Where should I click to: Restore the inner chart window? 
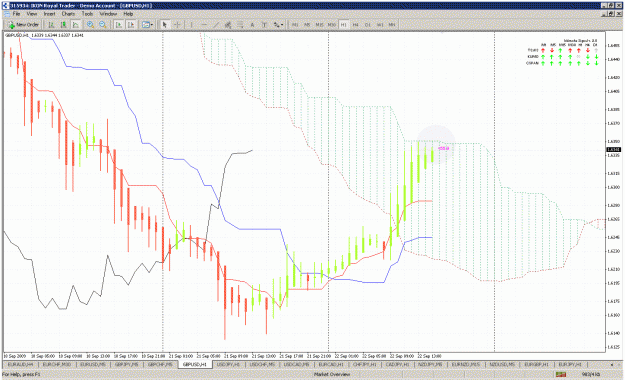(x=611, y=14)
